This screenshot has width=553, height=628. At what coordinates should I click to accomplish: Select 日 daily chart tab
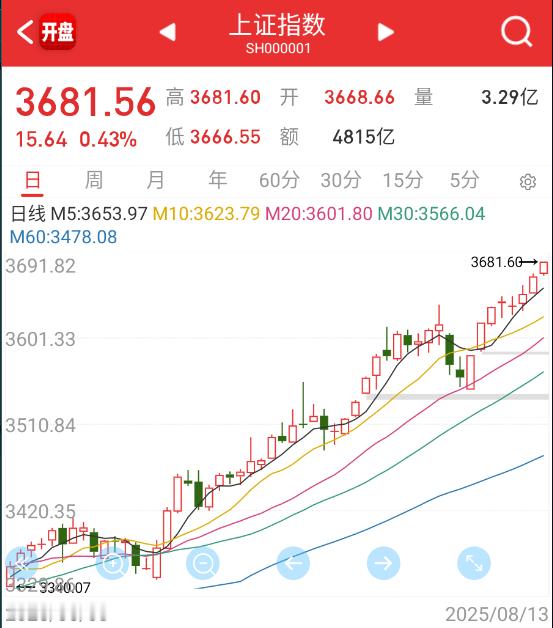tap(32, 180)
